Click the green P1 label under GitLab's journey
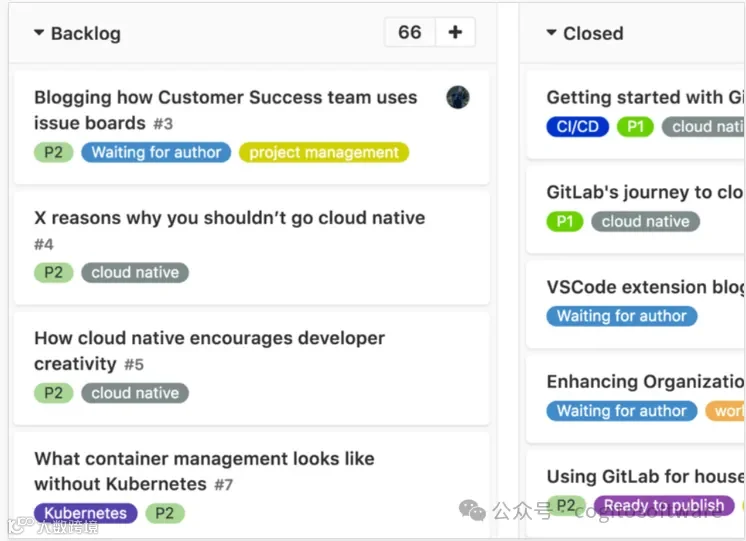This screenshot has height=541, width=746. point(565,221)
